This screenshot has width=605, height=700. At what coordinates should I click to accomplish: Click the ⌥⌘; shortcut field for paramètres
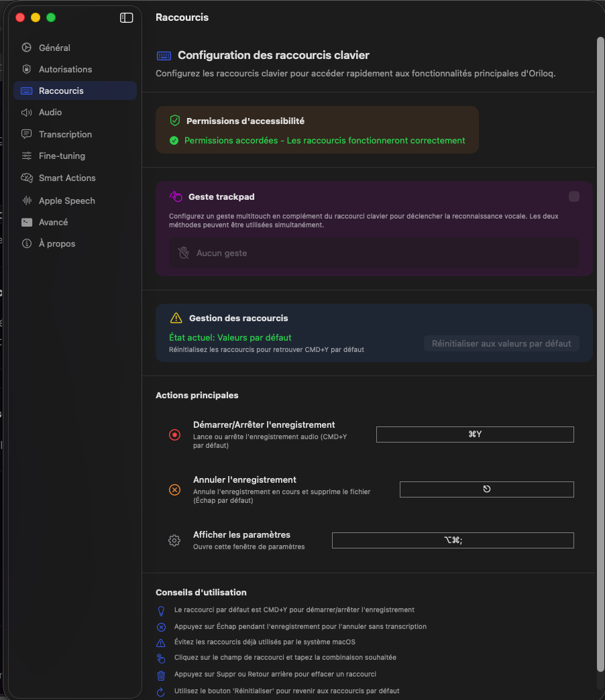coord(453,540)
